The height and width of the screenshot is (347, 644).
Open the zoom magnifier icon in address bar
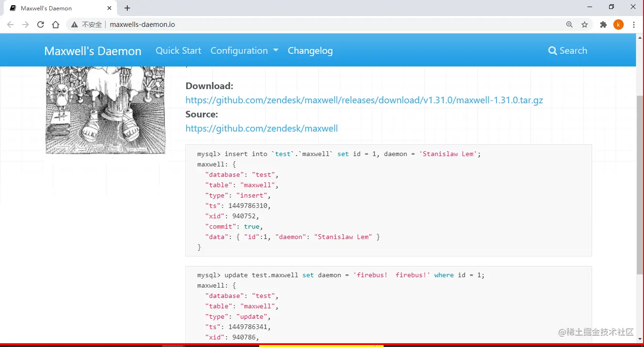pyautogui.click(x=570, y=25)
